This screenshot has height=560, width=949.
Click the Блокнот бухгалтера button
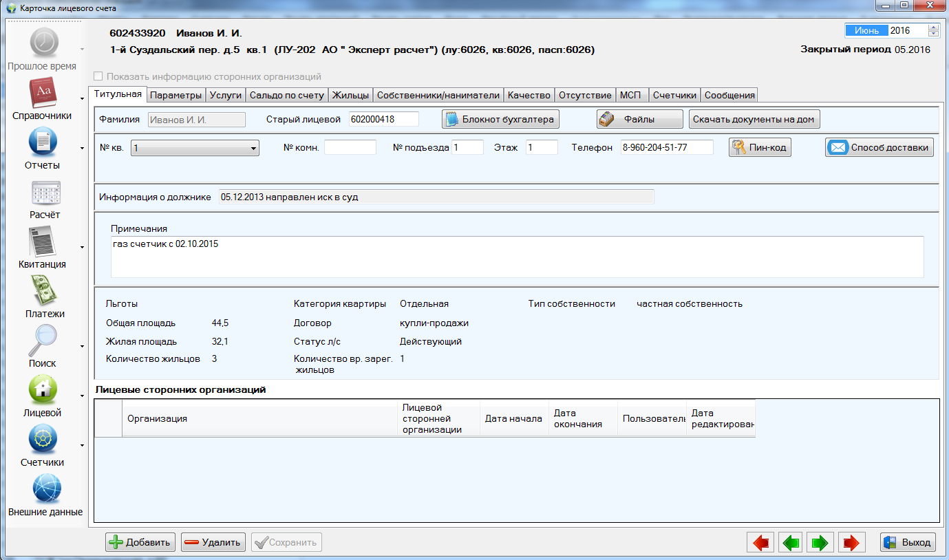tap(500, 119)
